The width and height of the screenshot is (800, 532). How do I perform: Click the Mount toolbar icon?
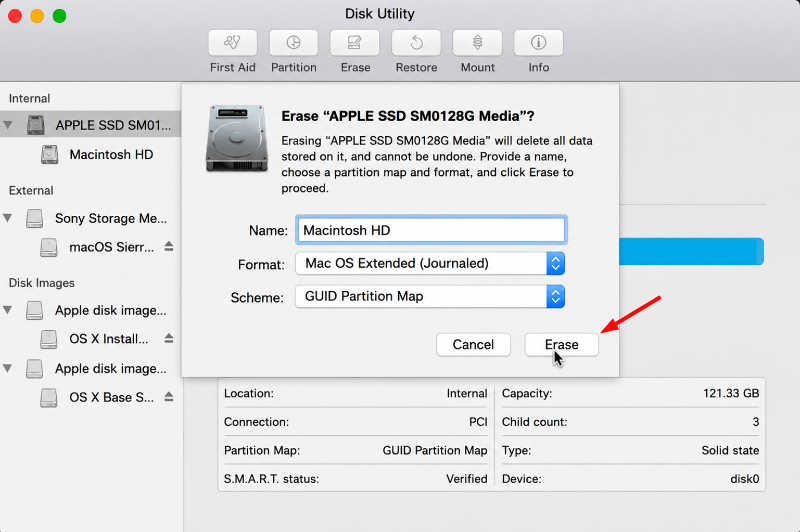click(x=478, y=43)
